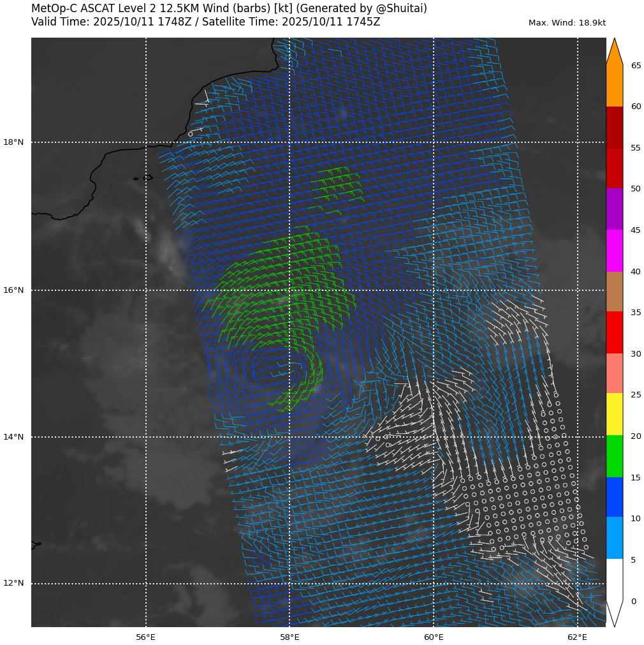
Task: Click the 12°N latitude axis label
Action: [x=13, y=583]
